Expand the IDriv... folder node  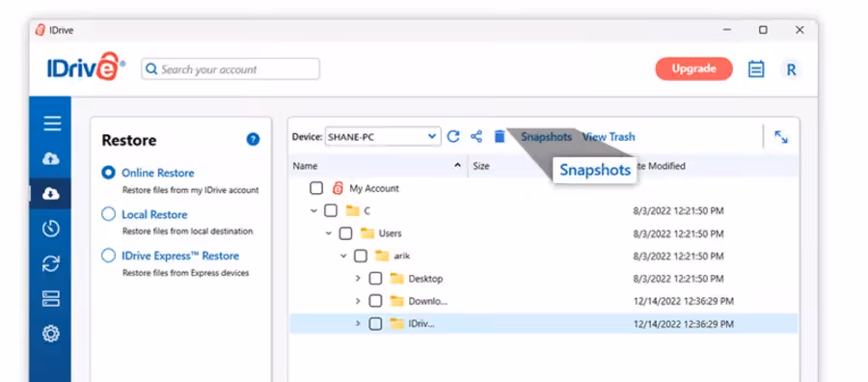[x=358, y=324]
